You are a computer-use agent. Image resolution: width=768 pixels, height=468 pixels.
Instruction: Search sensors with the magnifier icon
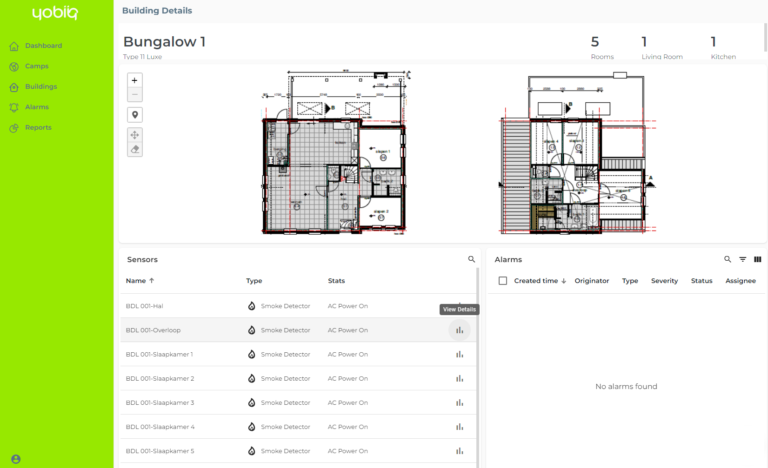(471, 259)
